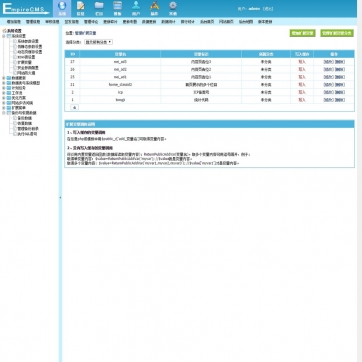This screenshot has height=362, width=362.
Task: Click 修改 link for variable ID 27
Action: tap(329, 62)
